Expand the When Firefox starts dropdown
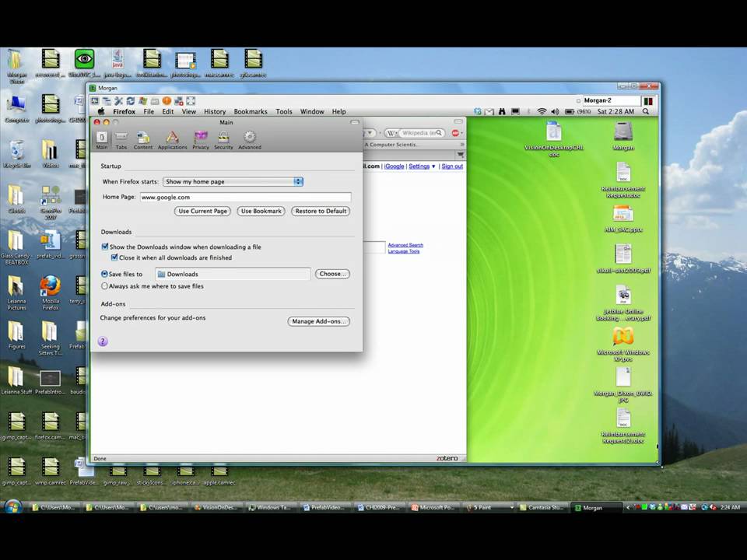The height and width of the screenshot is (560, 747). [233, 181]
